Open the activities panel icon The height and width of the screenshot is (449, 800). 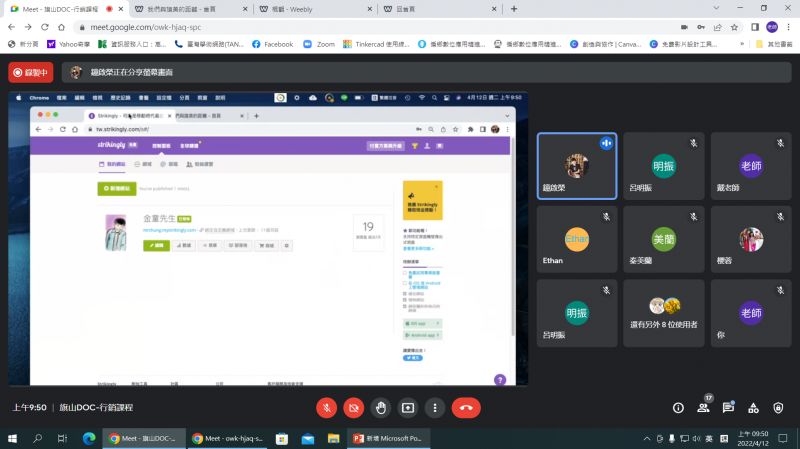click(x=754, y=408)
